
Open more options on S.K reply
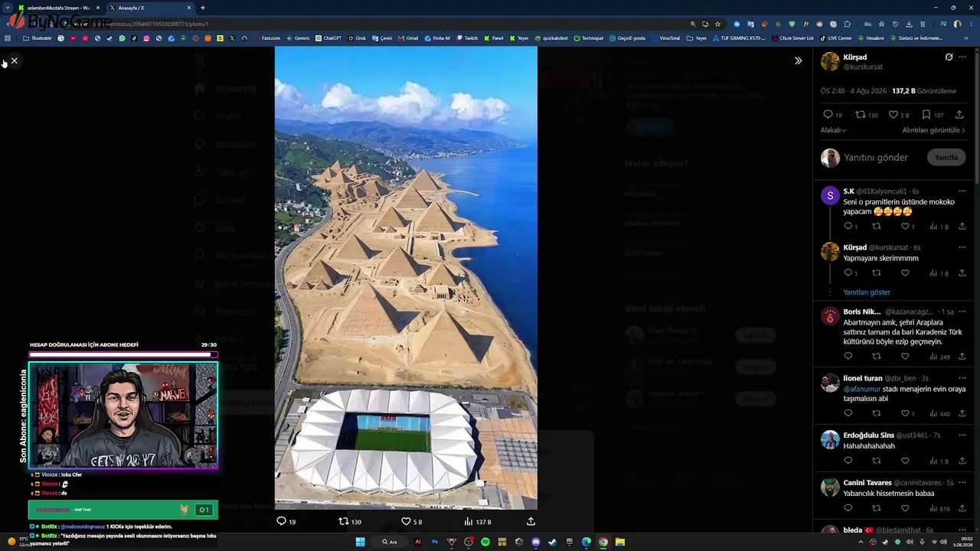962,191
